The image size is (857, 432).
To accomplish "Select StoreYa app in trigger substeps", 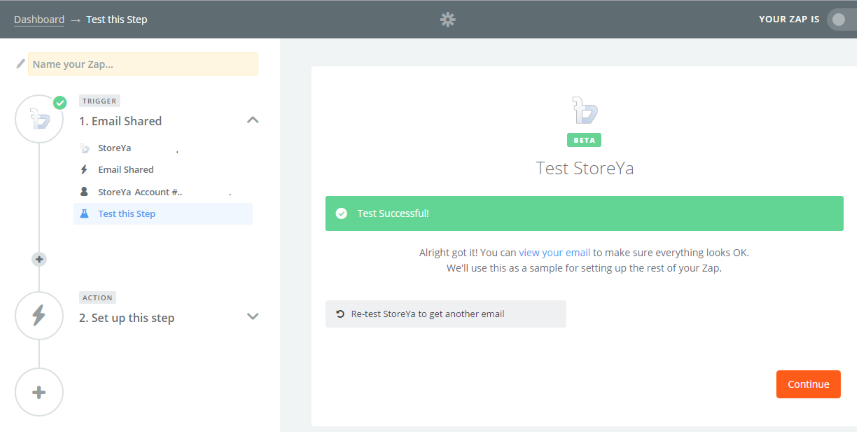I will [x=115, y=148].
